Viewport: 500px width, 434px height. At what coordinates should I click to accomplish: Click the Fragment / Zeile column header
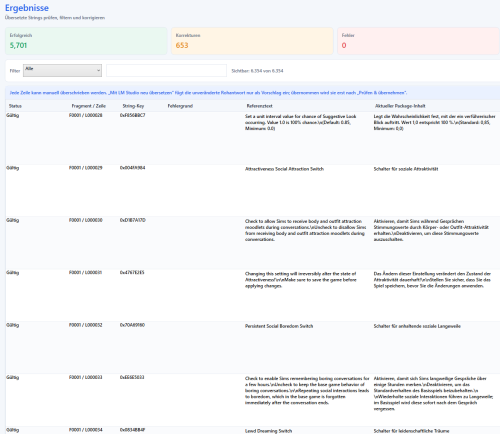[89, 106]
